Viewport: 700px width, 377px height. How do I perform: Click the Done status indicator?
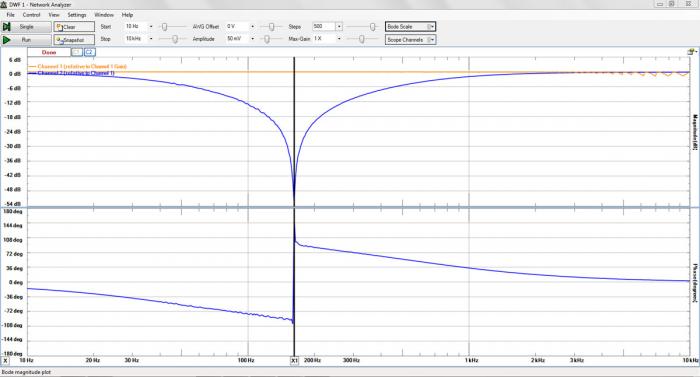(x=49, y=52)
